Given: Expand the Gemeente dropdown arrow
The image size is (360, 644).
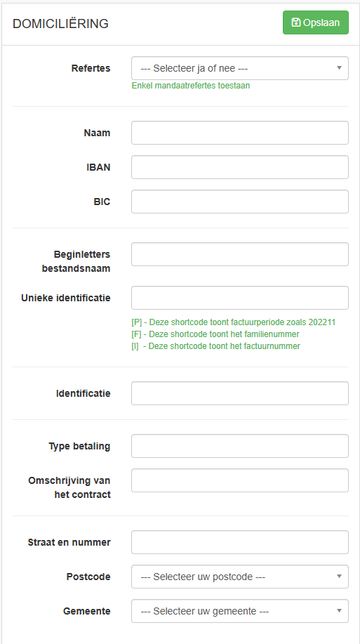Looking at the screenshot, I should 339,611.
